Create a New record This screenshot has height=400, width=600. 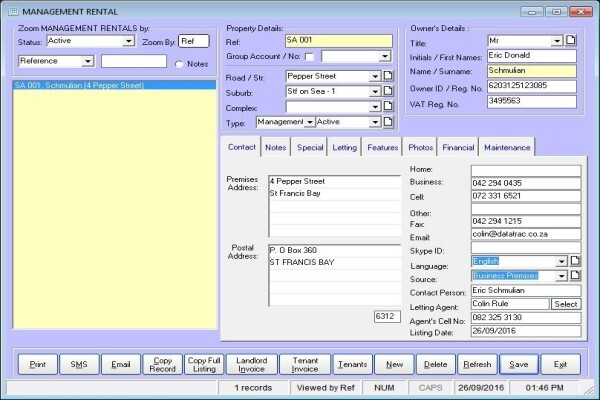[x=394, y=364]
